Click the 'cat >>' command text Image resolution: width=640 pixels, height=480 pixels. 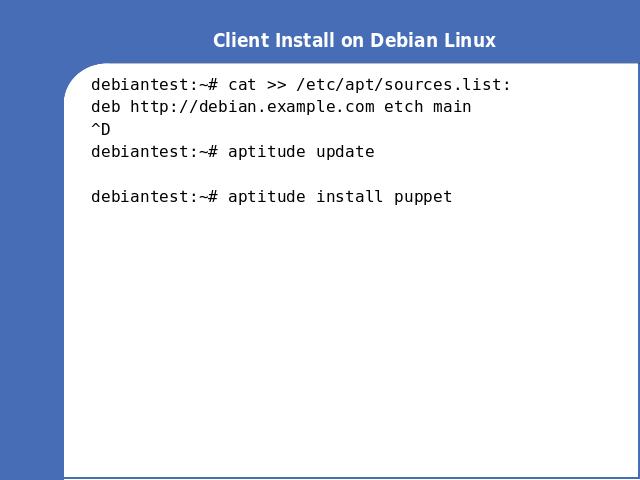pyautogui.click(x=257, y=85)
